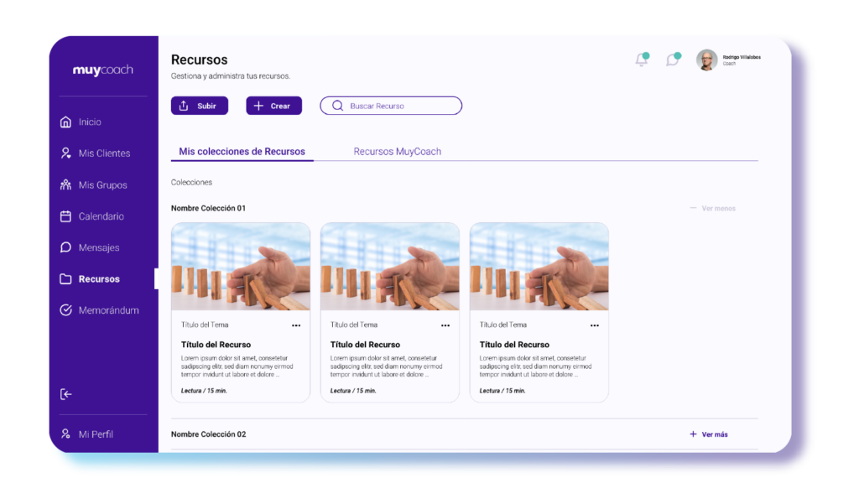The height and width of the screenshot is (504, 859).
Task: Click the Inicio home icon
Action: click(66, 122)
